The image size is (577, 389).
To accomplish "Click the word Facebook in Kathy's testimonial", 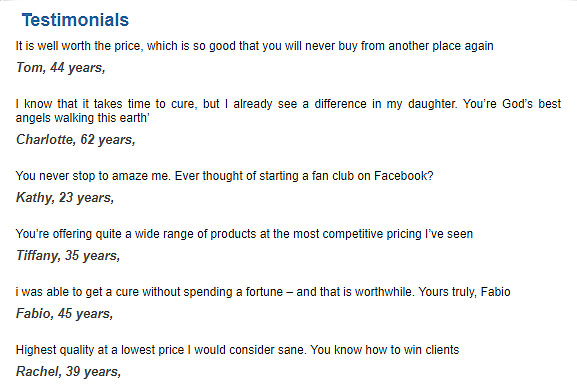I will tap(403, 176).
